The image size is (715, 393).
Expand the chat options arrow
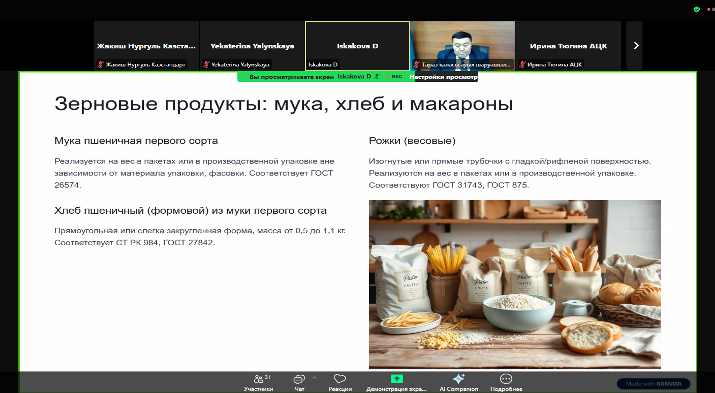(x=314, y=378)
